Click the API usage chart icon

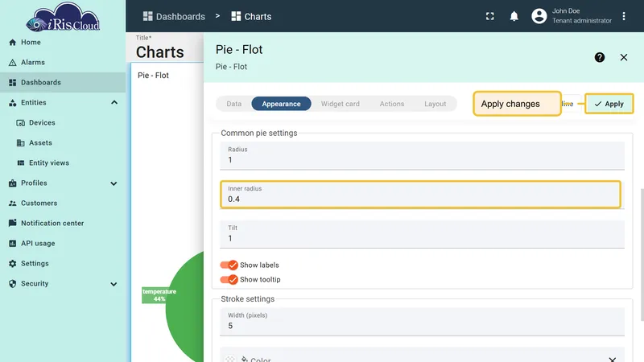point(12,244)
